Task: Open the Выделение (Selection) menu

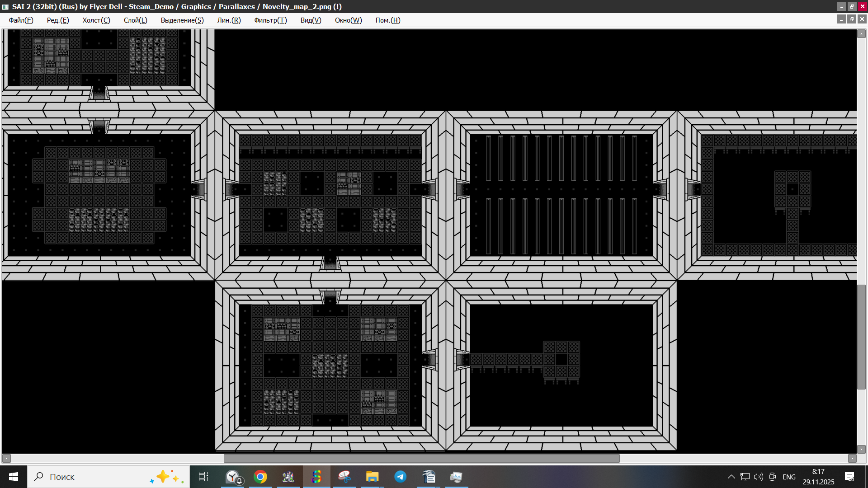Action: (x=182, y=20)
